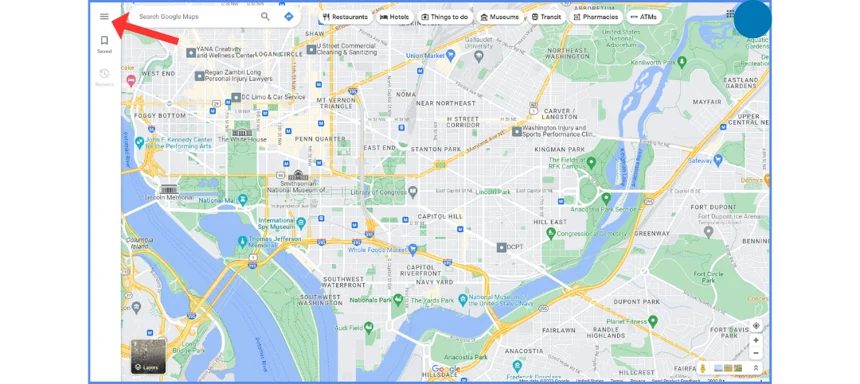Open the Saved bookmark panel
Screen dimensions: 860x384
click(104, 44)
